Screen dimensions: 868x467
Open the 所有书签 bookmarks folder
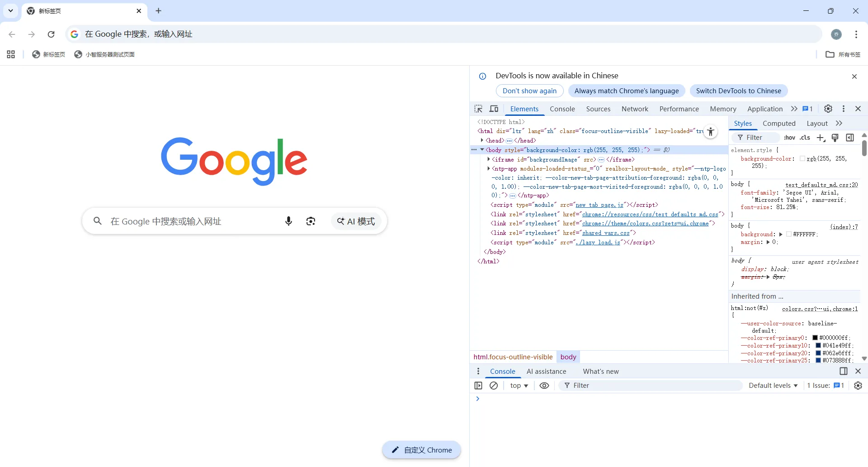pos(843,54)
